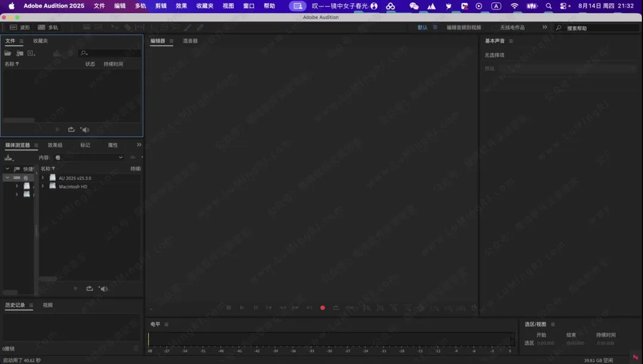Switch to the 混音器 tab
The height and width of the screenshot is (364, 643).
pyautogui.click(x=190, y=41)
